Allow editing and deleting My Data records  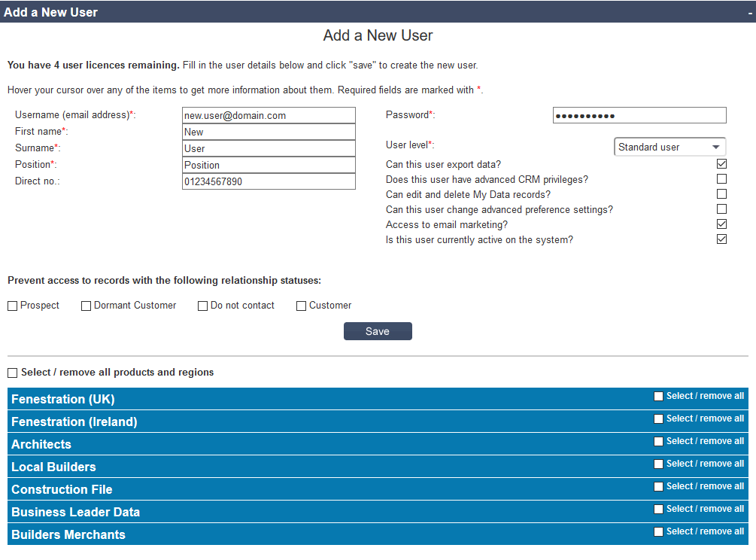(x=721, y=193)
